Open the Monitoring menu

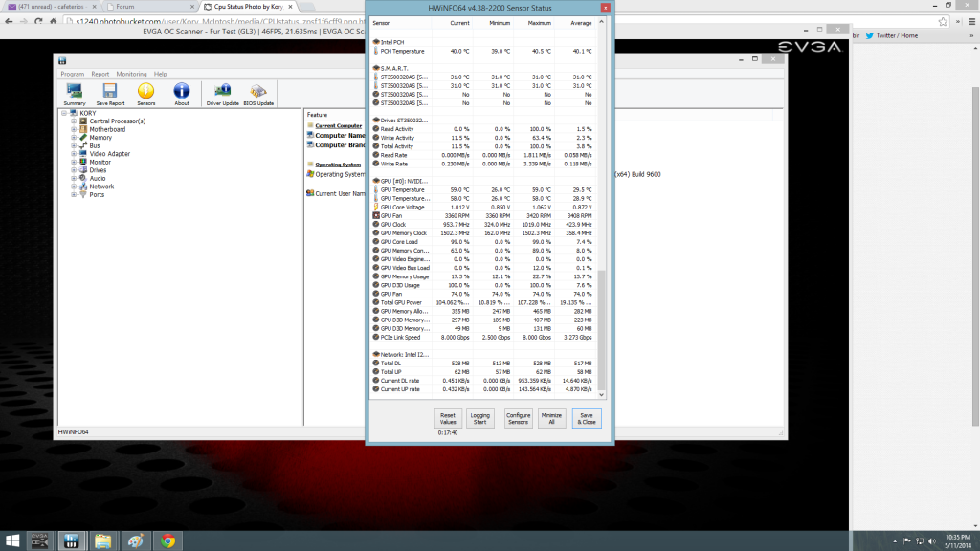[x=131, y=74]
